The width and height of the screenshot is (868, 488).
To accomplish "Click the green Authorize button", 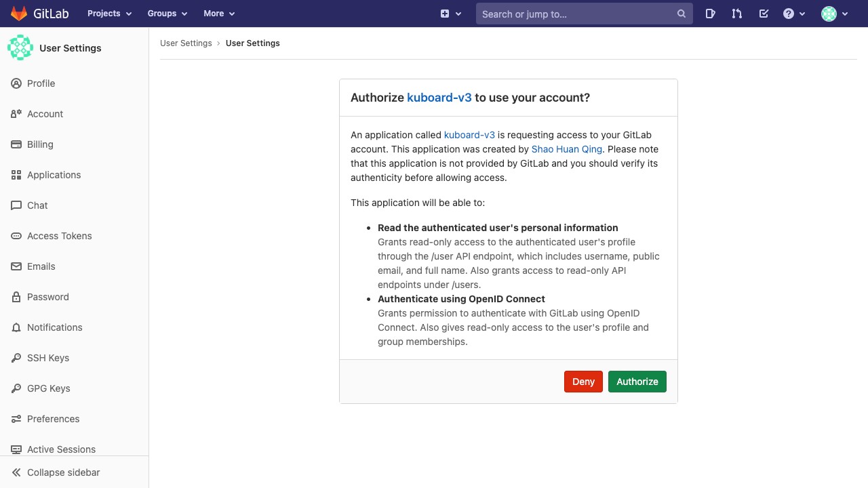I will click(637, 382).
